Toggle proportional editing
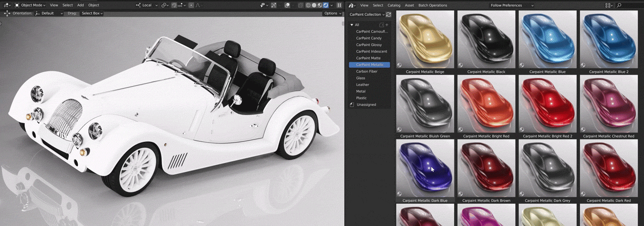The height and width of the screenshot is (226, 644). (191, 5)
